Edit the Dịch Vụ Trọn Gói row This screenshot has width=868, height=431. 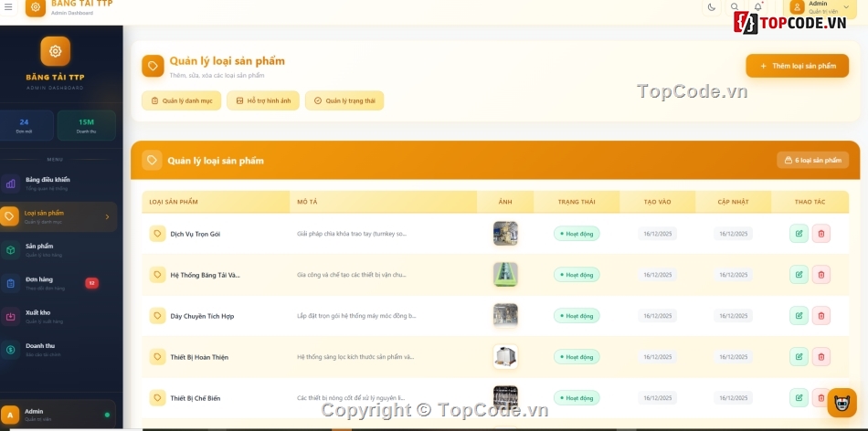tap(799, 234)
